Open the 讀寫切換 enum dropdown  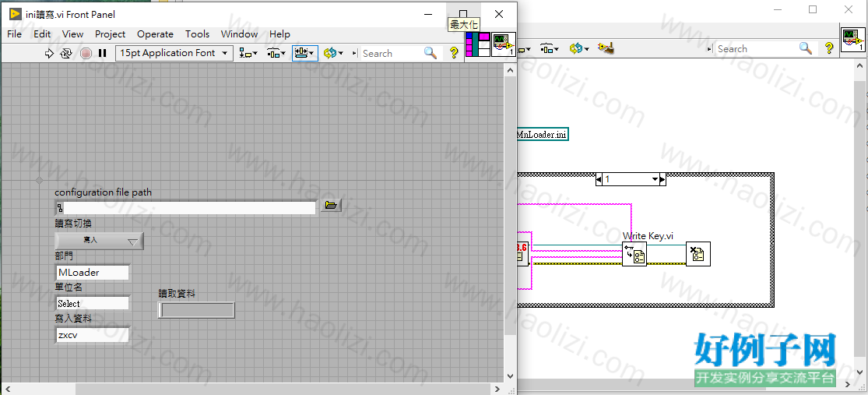coord(99,241)
